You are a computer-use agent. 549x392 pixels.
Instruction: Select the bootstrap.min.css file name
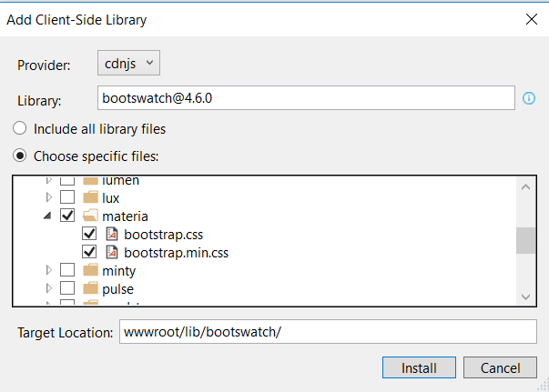pos(176,253)
